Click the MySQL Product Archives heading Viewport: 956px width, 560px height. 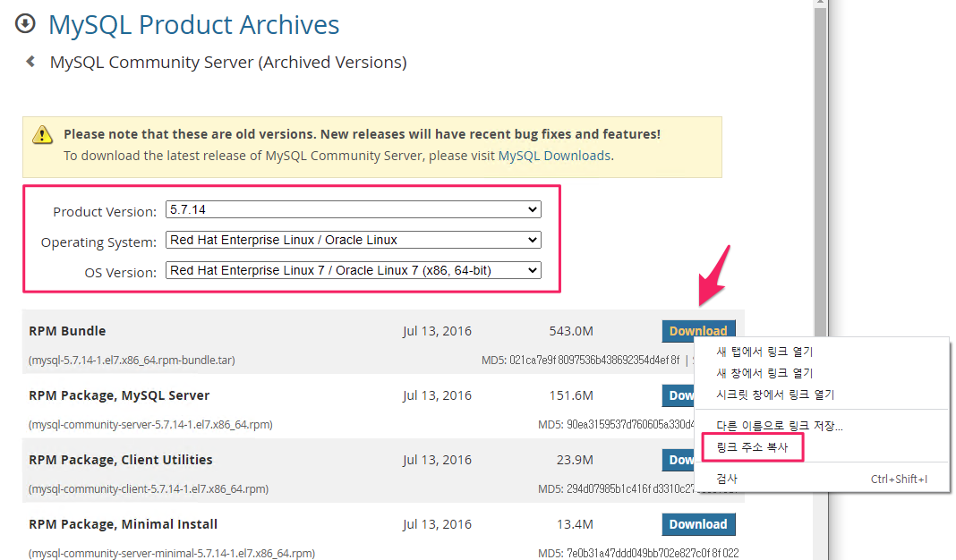[194, 25]
